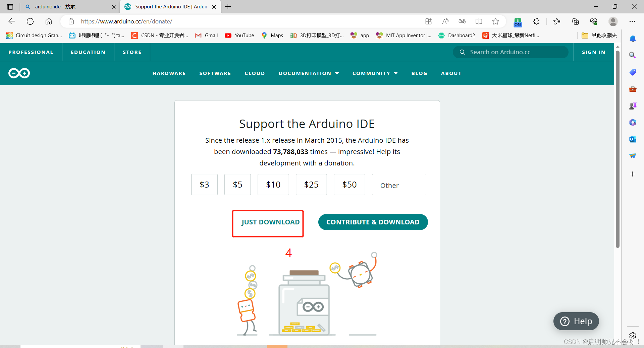Image resolution: width=644 pixels, height=348 pixels.
Task: Click the Other donation amount field
Action: click(399, 185)
